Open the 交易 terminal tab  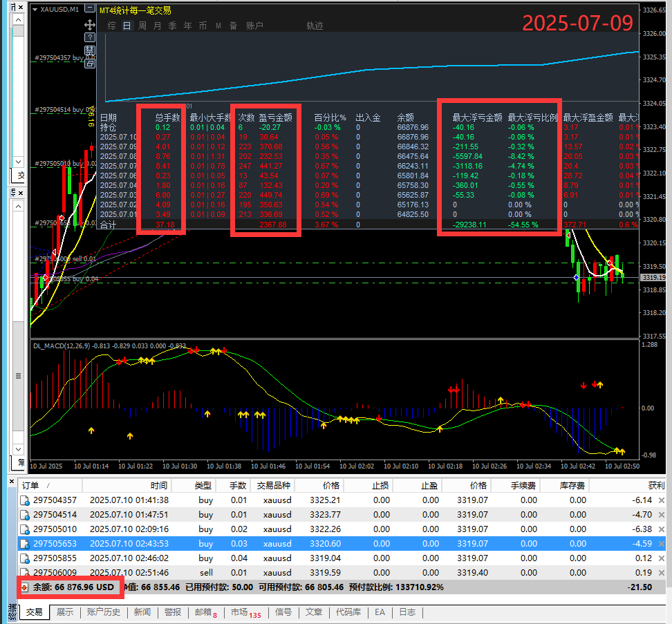pos(35,612)
